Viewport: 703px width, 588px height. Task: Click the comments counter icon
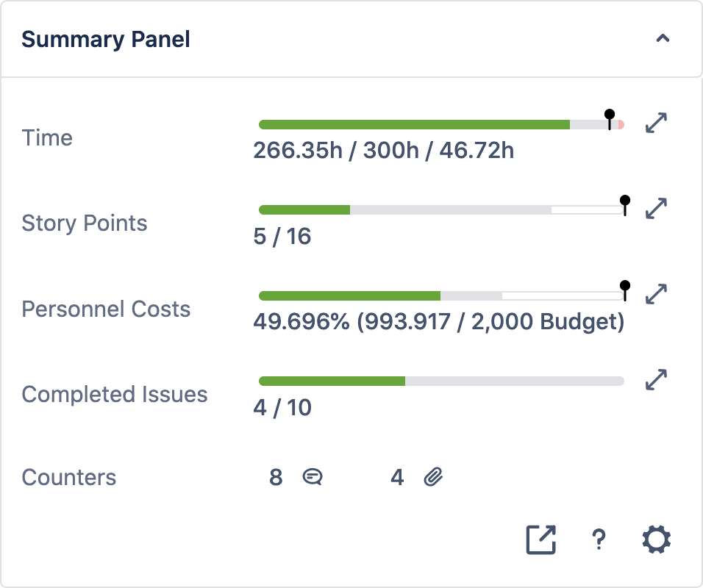pos(311,477)
